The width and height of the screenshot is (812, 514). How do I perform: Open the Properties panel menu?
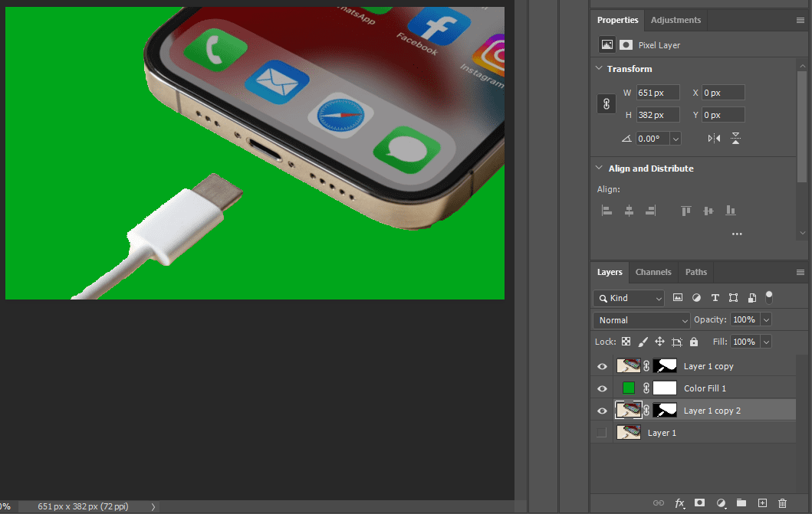pos(800,20)
